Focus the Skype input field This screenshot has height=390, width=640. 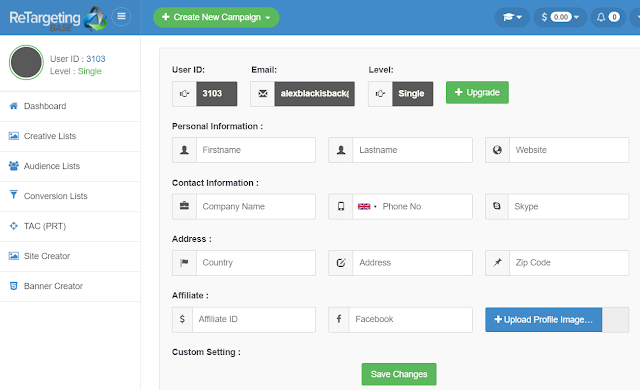[569, 206]
